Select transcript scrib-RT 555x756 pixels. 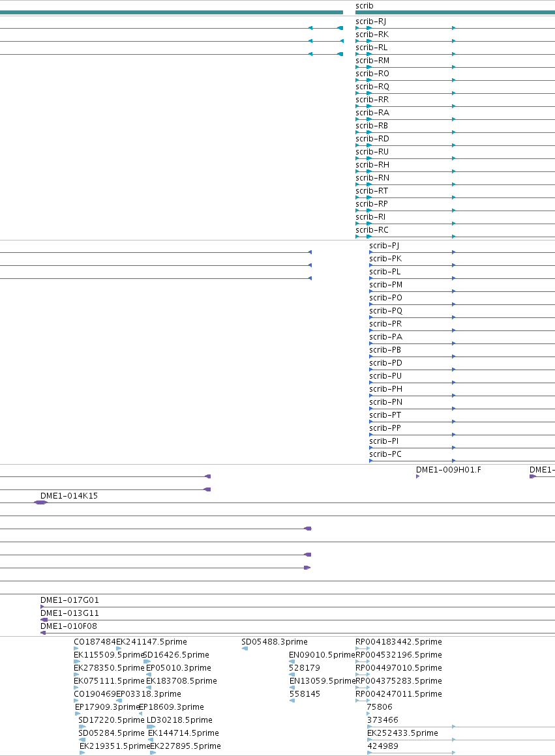[372, 190]
